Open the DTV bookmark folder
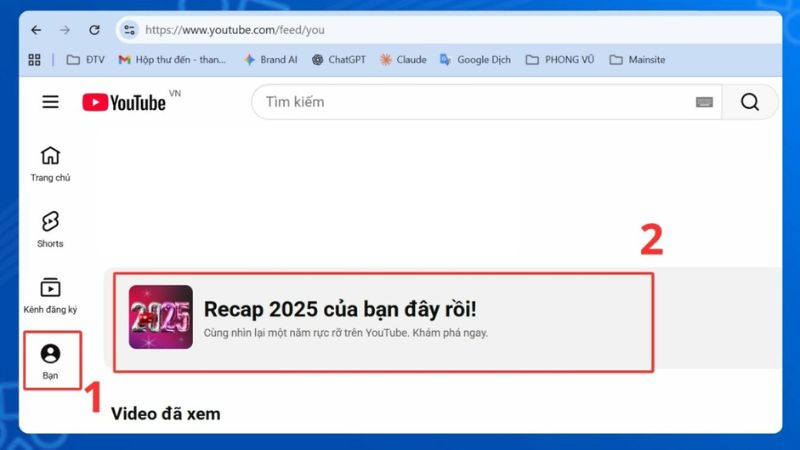The height and width of the screenshot is (450, 800). [86, 60]
